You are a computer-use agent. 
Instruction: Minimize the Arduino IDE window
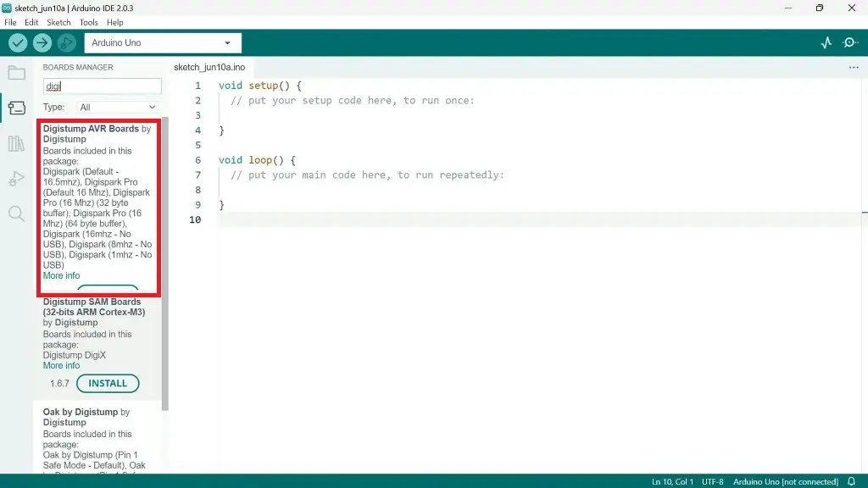(788, 8)
